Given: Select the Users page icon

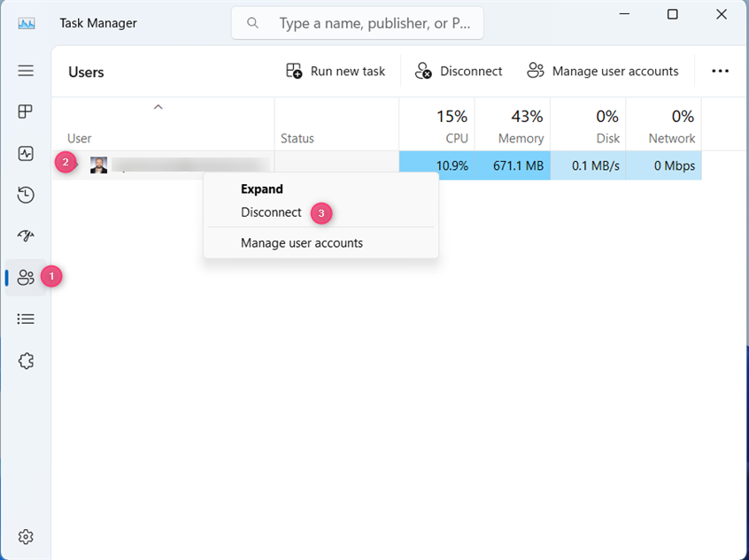Looking at the screenshot, I should pyautogui.click(x=26, y=278).
